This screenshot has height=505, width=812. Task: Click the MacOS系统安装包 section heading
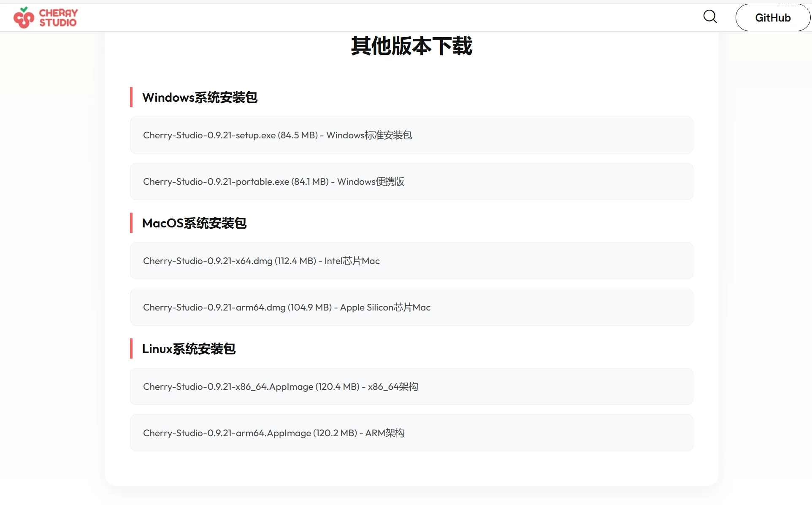point(194,223)
